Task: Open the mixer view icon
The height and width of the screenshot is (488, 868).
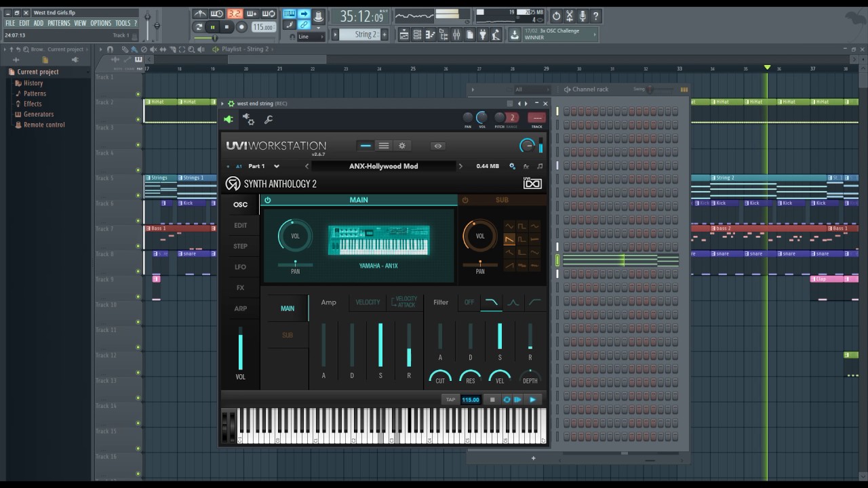Action: point(456,35)
